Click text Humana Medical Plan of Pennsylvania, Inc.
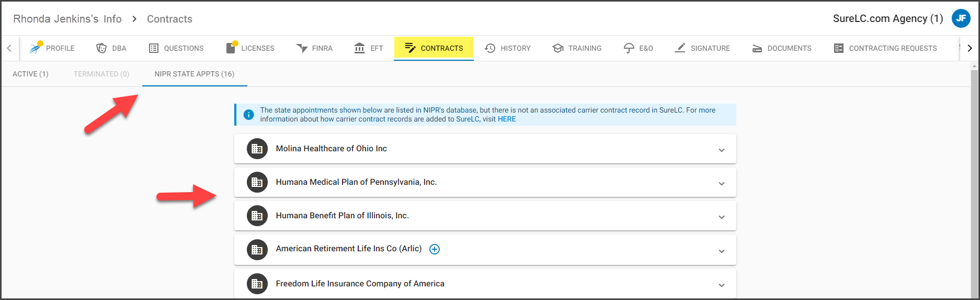 (x=356, y=182)
